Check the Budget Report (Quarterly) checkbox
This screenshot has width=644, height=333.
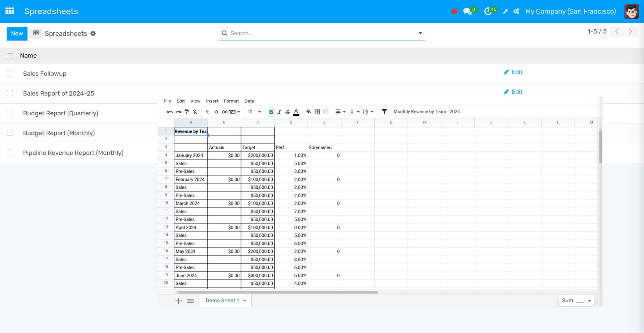coord(10,113)
